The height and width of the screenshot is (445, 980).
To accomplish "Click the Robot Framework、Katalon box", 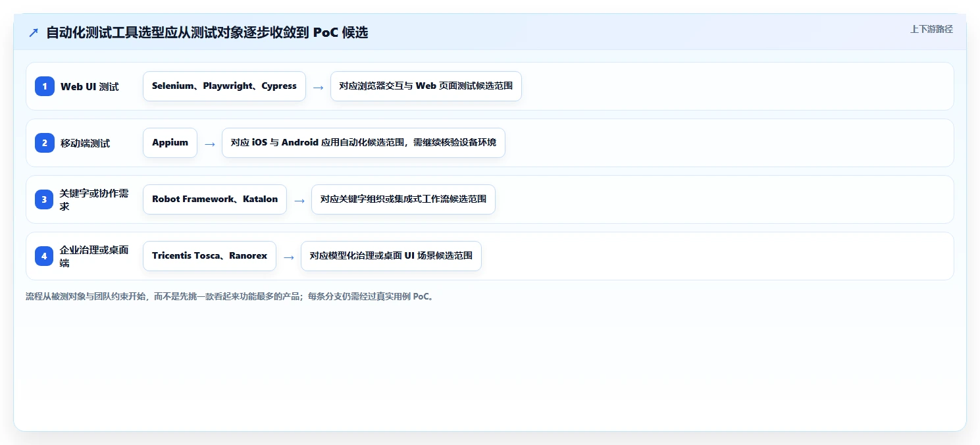I will (215, 199).
